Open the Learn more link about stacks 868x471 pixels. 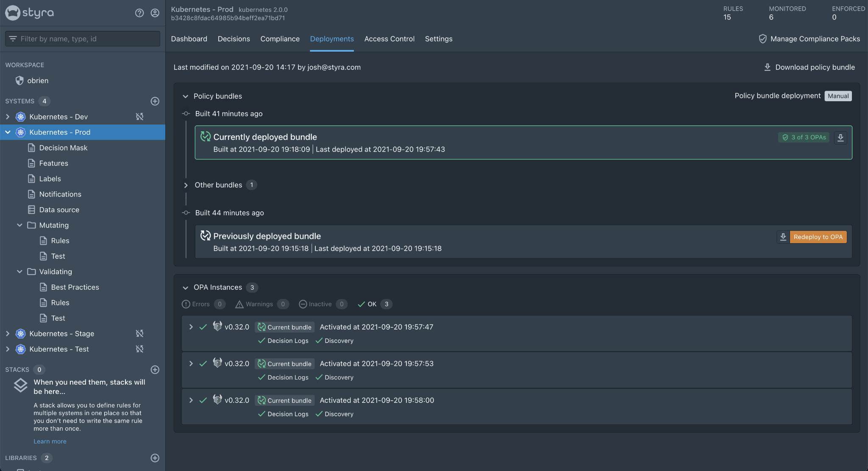(x=50, y=441)
